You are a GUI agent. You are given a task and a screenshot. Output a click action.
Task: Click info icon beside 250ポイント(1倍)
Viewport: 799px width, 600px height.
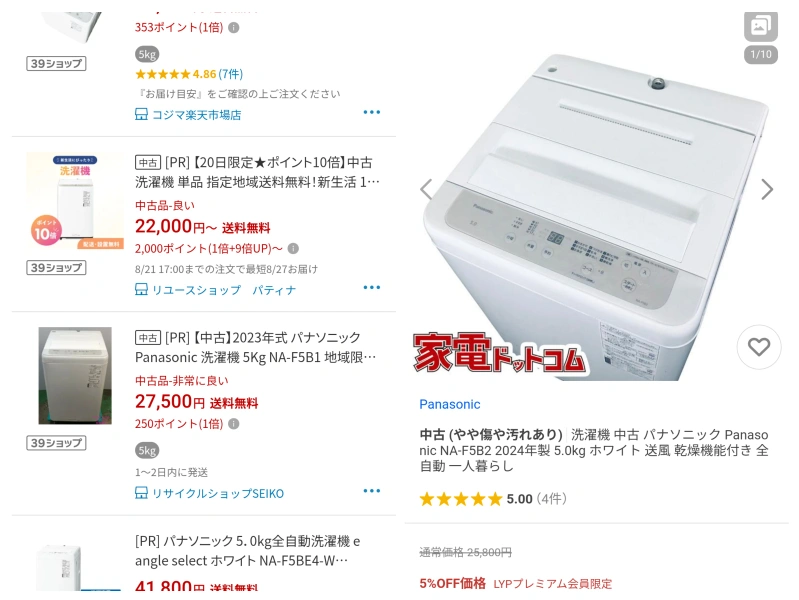233,424
